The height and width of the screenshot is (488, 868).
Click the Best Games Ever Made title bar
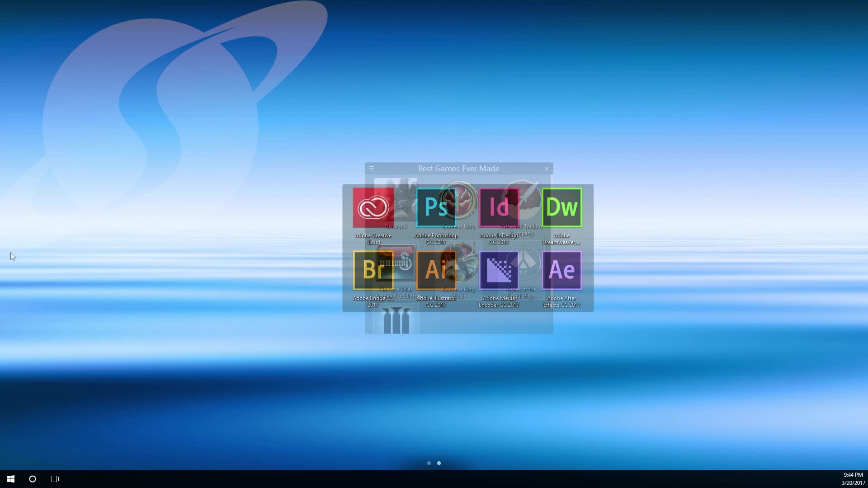point(458,169)
